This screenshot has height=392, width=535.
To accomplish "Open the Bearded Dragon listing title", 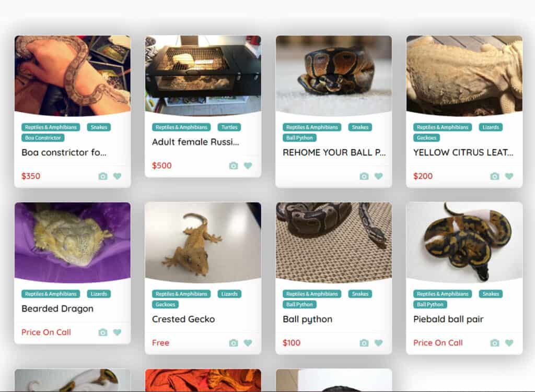I will pos(57,309).
